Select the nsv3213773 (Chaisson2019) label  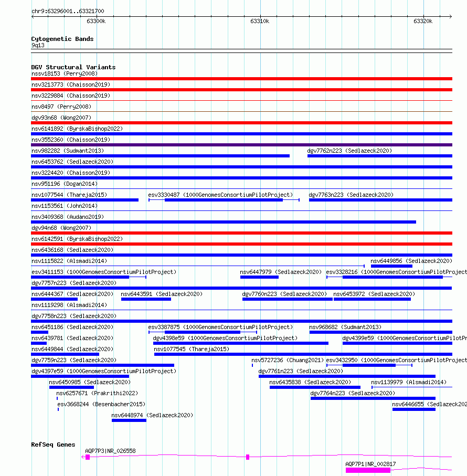[71, 84]
